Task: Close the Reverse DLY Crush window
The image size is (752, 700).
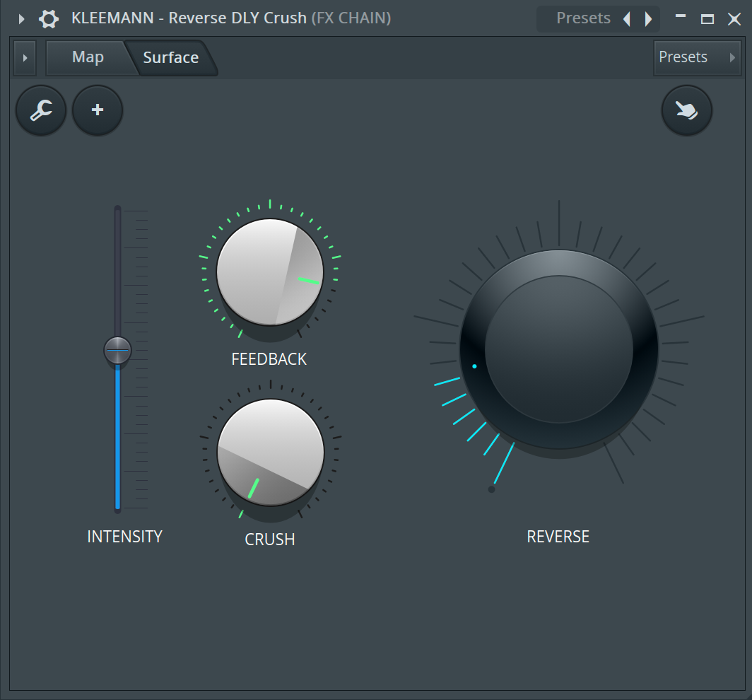Action: click(x=734, y=19)
